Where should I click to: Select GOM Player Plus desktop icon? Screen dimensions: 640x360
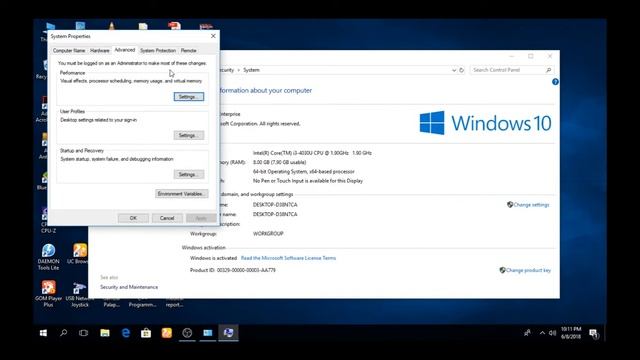pos(48,293)
